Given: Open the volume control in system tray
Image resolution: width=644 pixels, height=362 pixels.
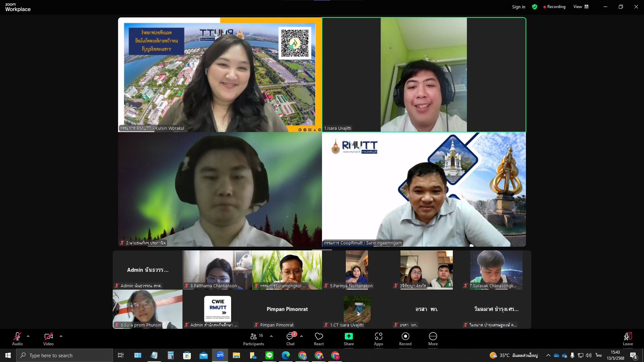Looking at the screenshot, I should (x=589, y=355).
